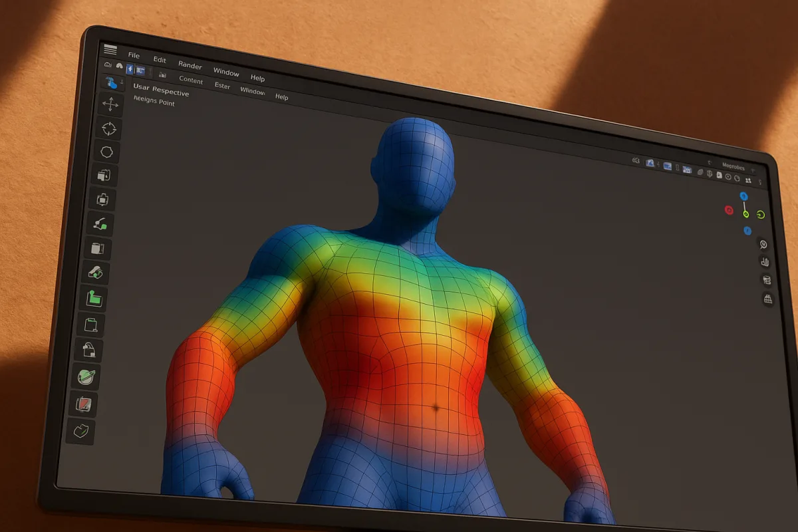Select the stacked-pages tool in left toolbar
This screenshot has height=532, width=798.
coord(104,176)
